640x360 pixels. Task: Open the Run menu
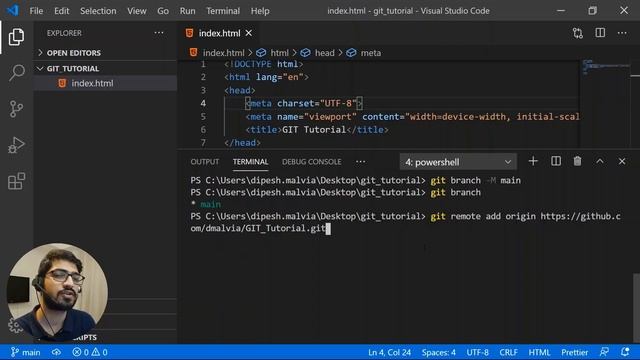[x=187, y=11]
